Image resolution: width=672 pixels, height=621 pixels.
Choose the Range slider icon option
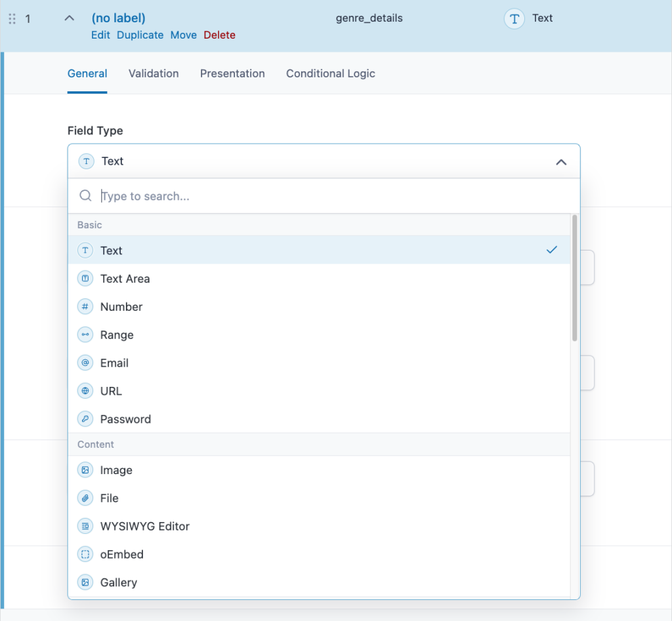(85, 335)
